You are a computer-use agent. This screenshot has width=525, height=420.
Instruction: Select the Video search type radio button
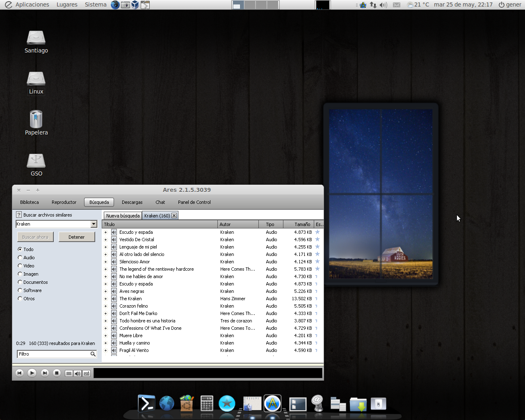tap(20, 266)
